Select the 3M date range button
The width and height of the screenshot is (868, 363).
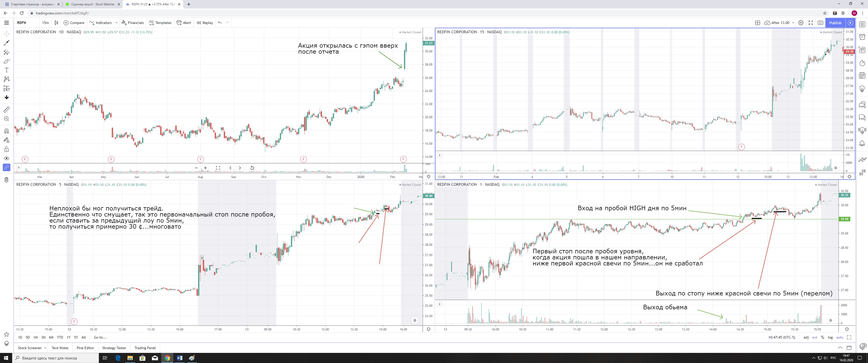(x=43, y=337)
